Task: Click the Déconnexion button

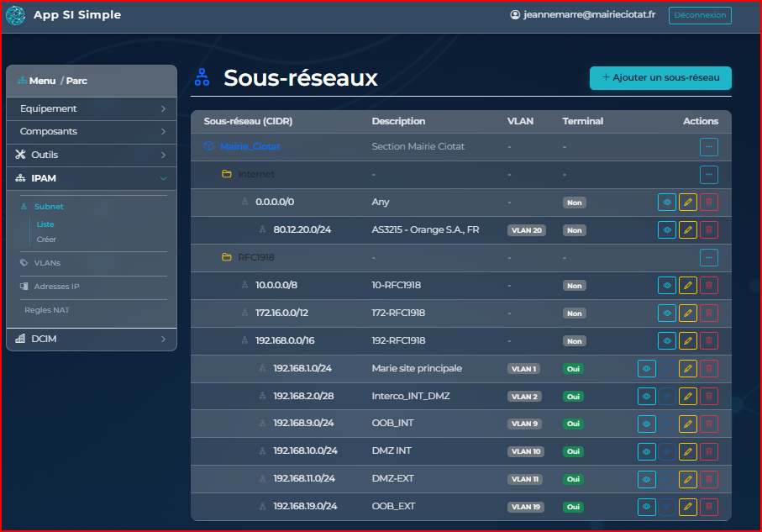Action: coord(700,15)
